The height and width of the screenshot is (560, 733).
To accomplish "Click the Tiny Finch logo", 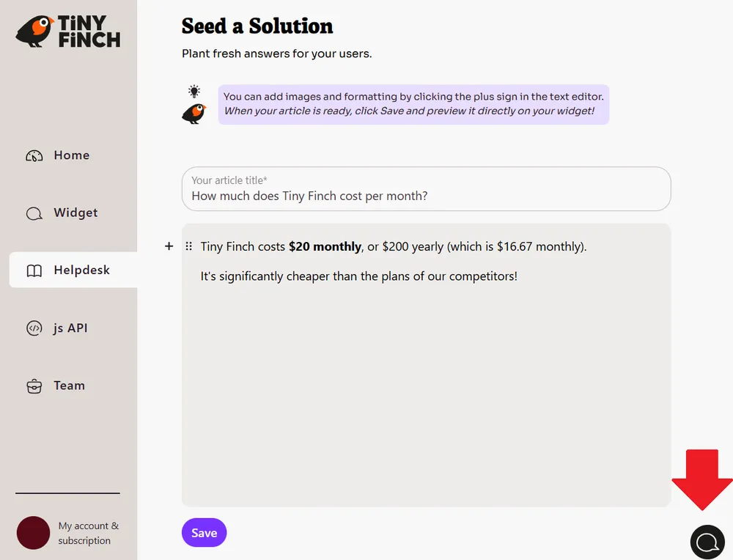I will pyautogui.click(x=67, y=31).
